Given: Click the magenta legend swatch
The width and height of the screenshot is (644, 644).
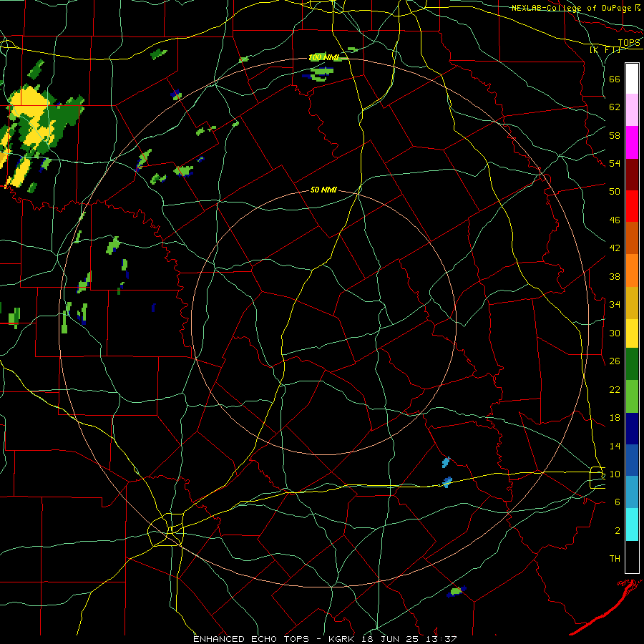Looking at the screenshot, I should pyautogui.click(x=632, y=142).
